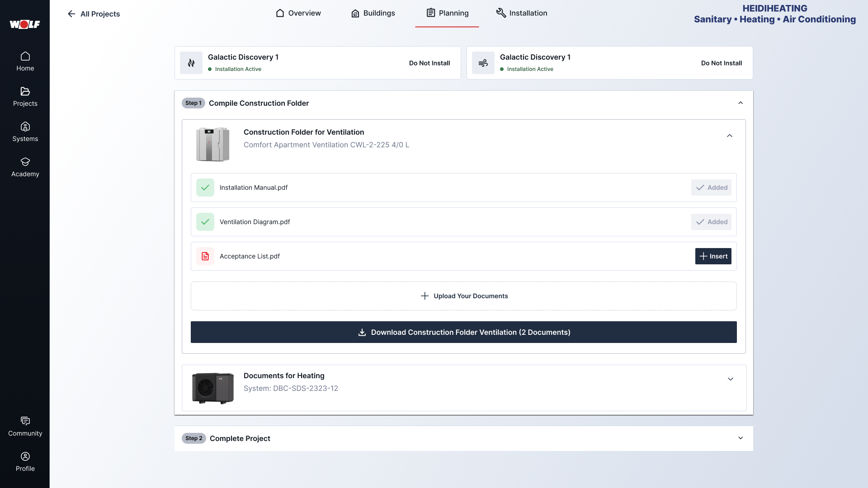Click the ventilation wind system icon
Viewport: 868px width, 488px height.
(x=483, y=63)
